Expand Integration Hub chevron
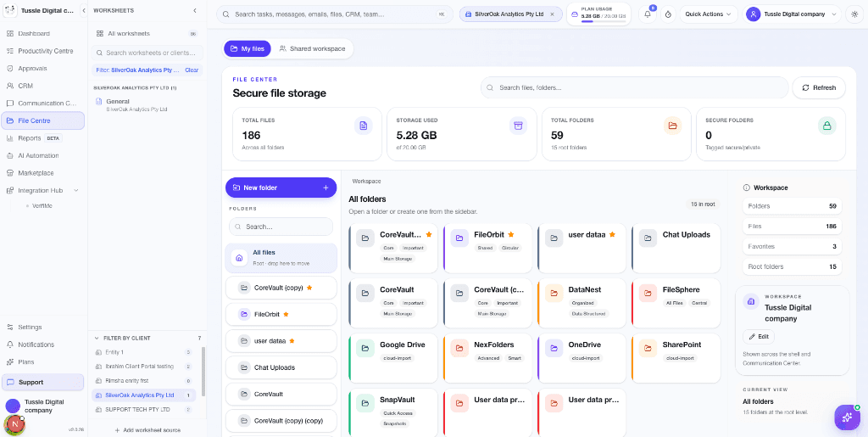This screenshot has height=437, width=868. [75, 191]
